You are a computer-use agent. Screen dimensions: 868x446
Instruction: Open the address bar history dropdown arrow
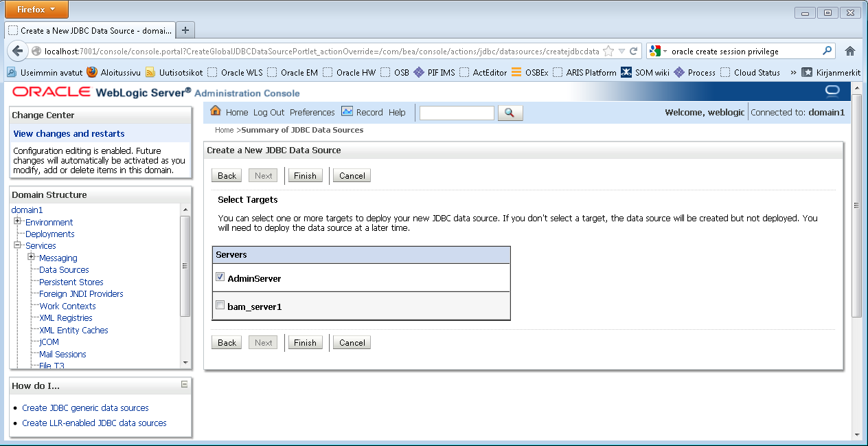coord(621,51)
